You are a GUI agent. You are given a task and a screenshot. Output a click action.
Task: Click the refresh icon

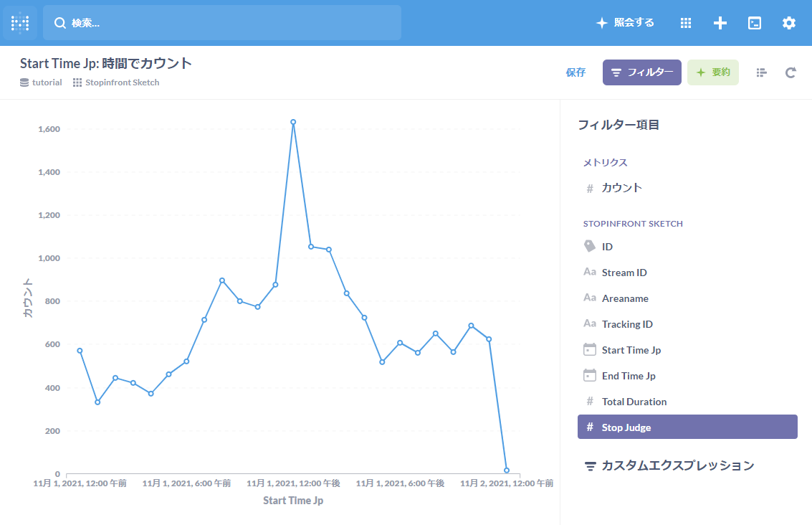790,72
